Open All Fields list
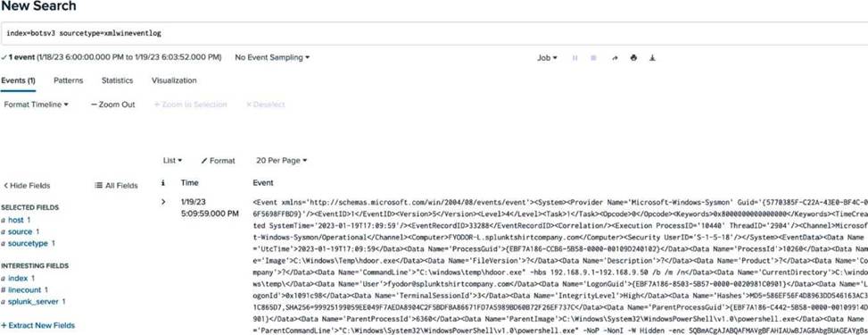 click(x=116, y=185)
